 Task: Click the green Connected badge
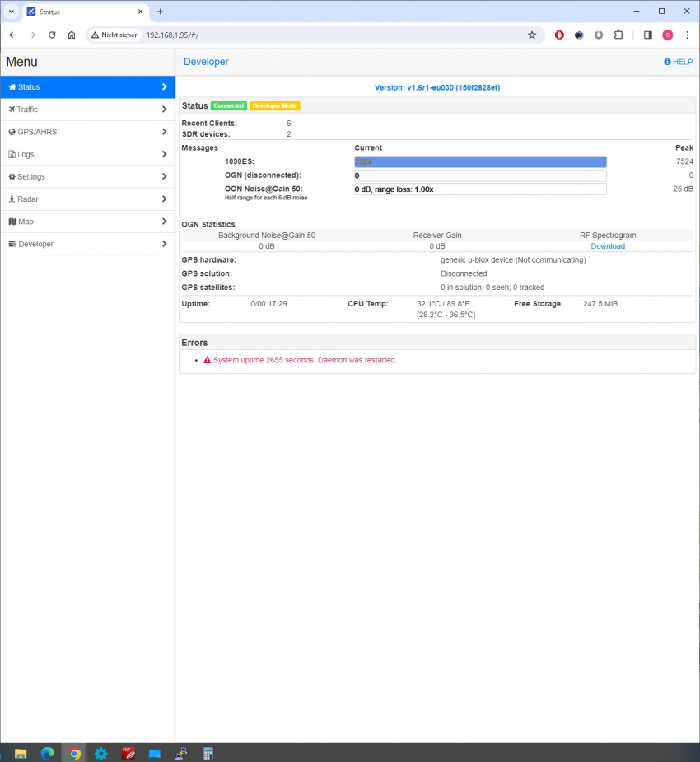228,105
